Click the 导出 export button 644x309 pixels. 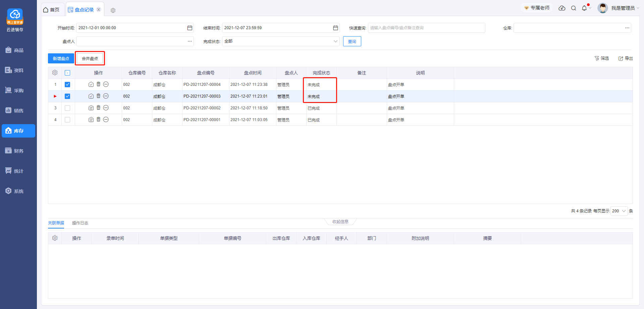point(626,58)
